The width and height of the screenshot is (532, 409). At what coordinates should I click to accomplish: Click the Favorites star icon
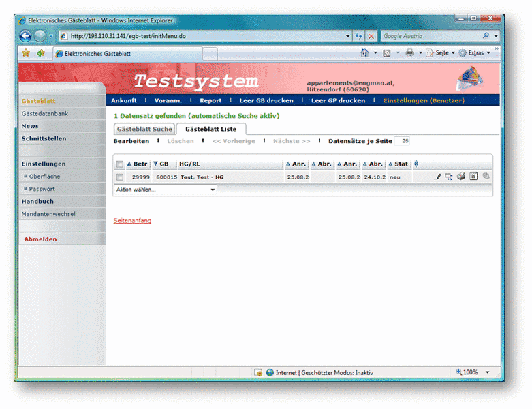click(26, 52)
